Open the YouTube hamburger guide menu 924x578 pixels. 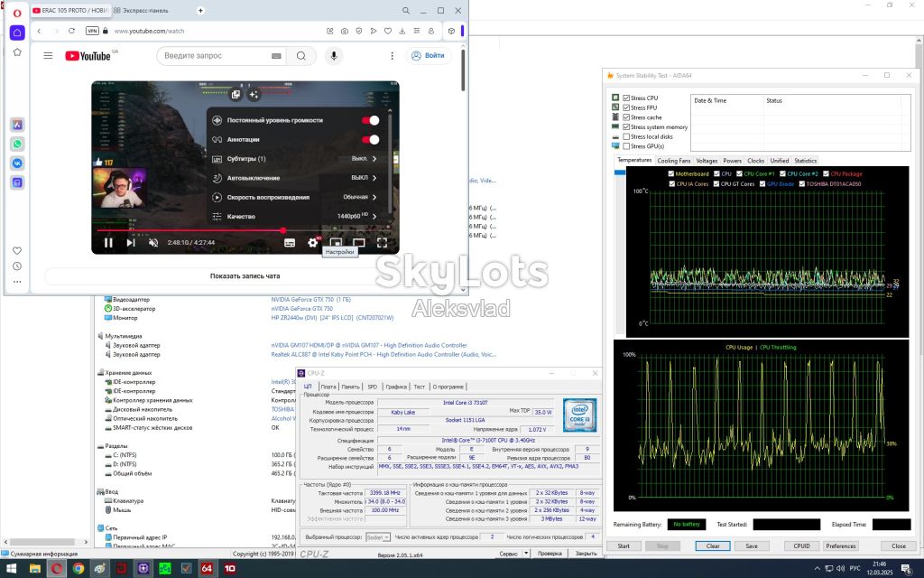[49, 55]
